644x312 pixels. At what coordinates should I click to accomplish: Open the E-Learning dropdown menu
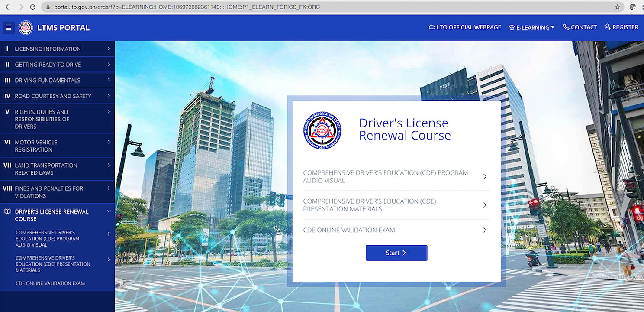pos(531,27)
